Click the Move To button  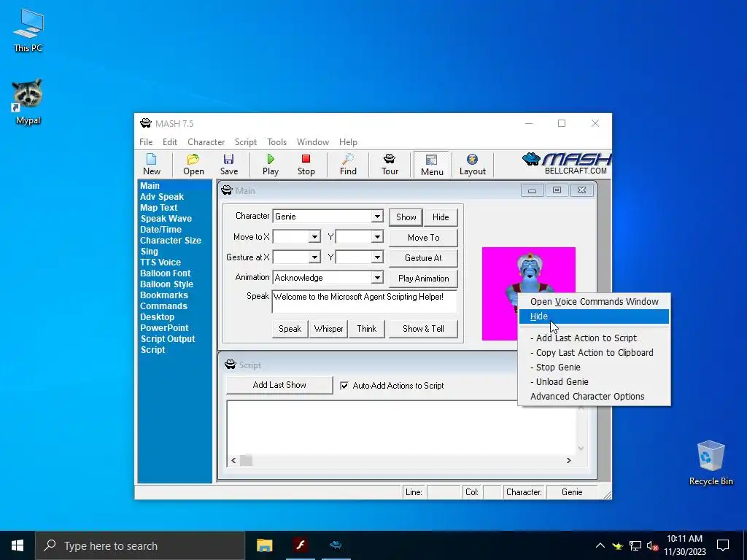coord(424,238)
